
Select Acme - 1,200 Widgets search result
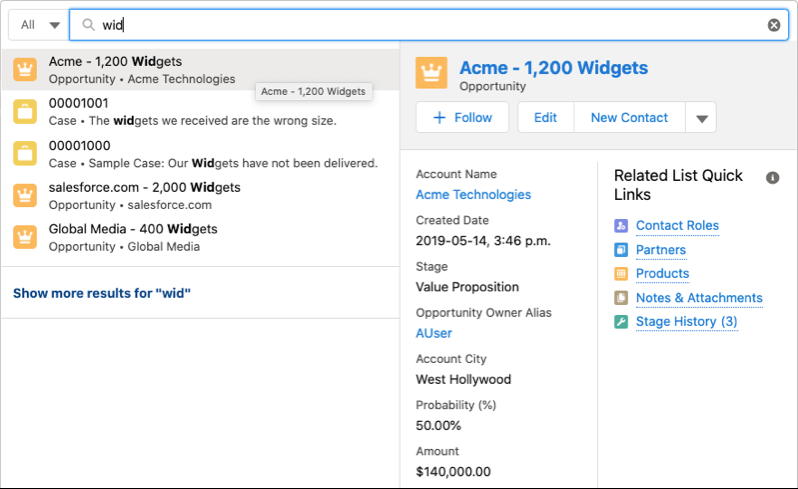pyautogui.click(x=201, y=70)
